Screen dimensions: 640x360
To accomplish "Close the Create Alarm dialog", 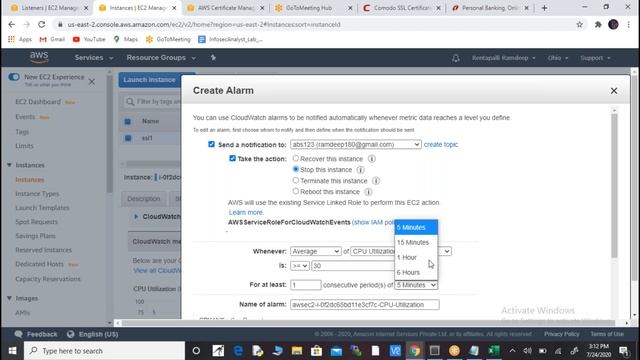I will 614,91.
